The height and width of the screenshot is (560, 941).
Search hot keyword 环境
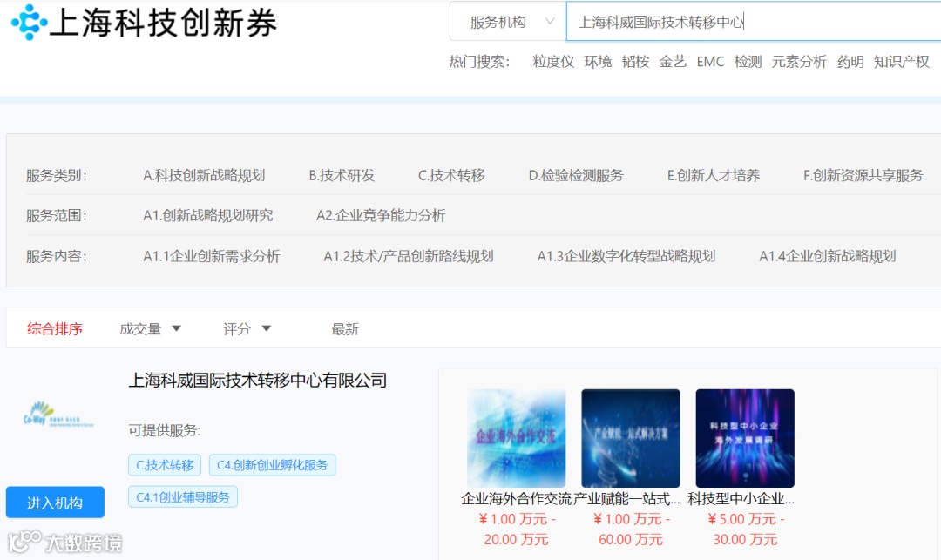click(x=598, y=62)
